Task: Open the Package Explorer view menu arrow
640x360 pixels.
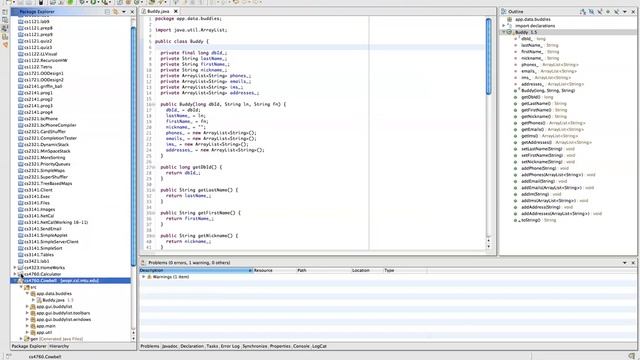Action: 124,12
